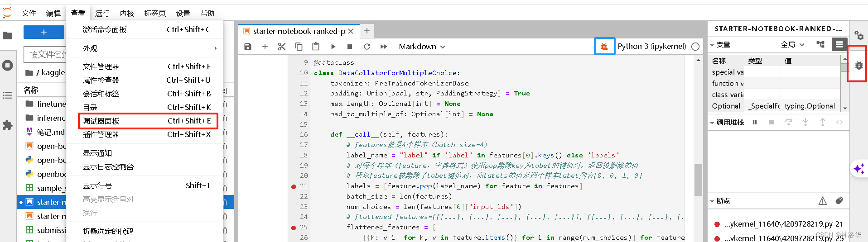Evaluate code with the angle brackets icon
Image resolution: width=868 pixels, height=242 pixels.
tap(839, 122)
